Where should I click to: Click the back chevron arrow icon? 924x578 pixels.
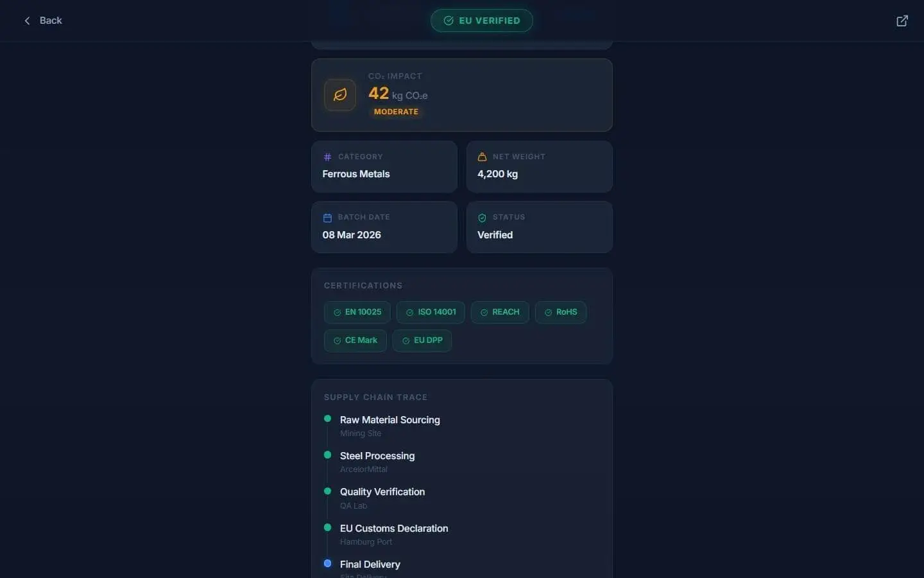coord(27,21)
